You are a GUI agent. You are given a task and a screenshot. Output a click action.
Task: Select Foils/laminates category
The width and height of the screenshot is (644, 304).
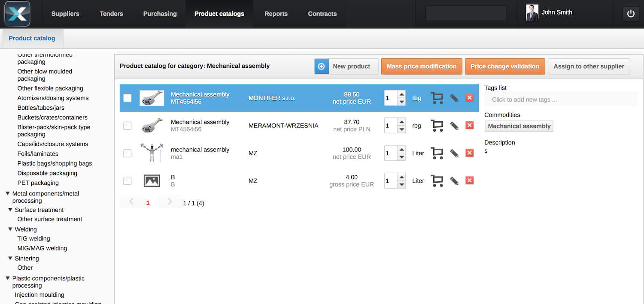[x=38, y=154]
